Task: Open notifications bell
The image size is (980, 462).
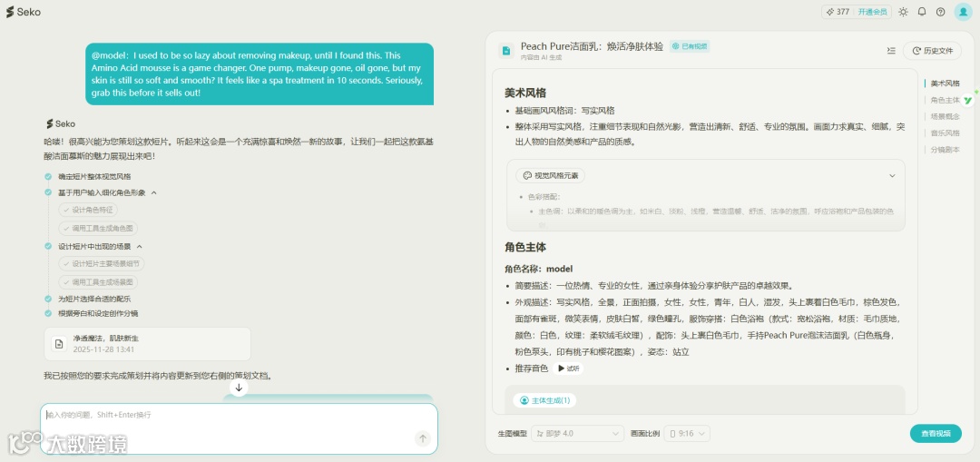Action: [922, 12]
